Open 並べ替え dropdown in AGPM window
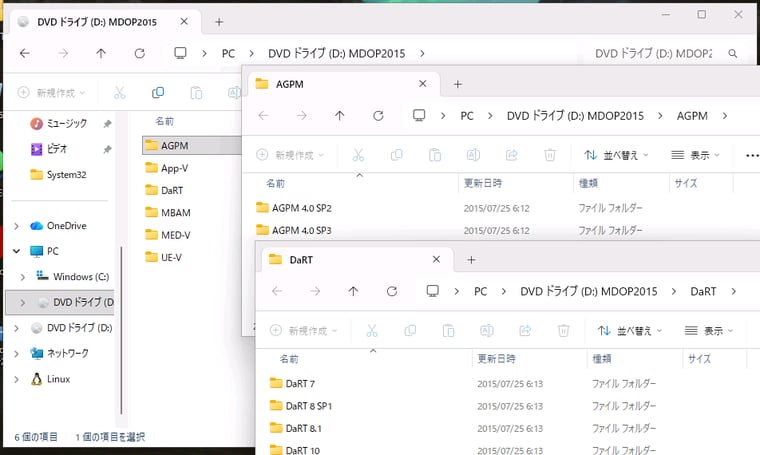 pyautogui.click(x=616, y=156)
